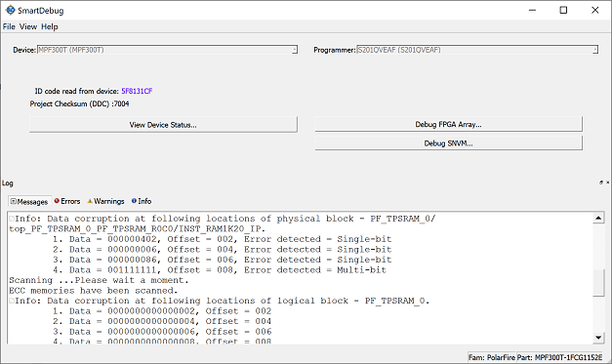Collapse the logical block Info entry marker
Screen dimensions: 612x364
[x=12, y=301]
